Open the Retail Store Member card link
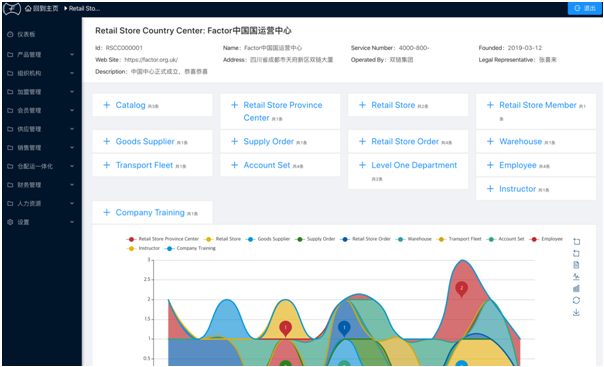This screenshot has height=367, width=604. 538,105
